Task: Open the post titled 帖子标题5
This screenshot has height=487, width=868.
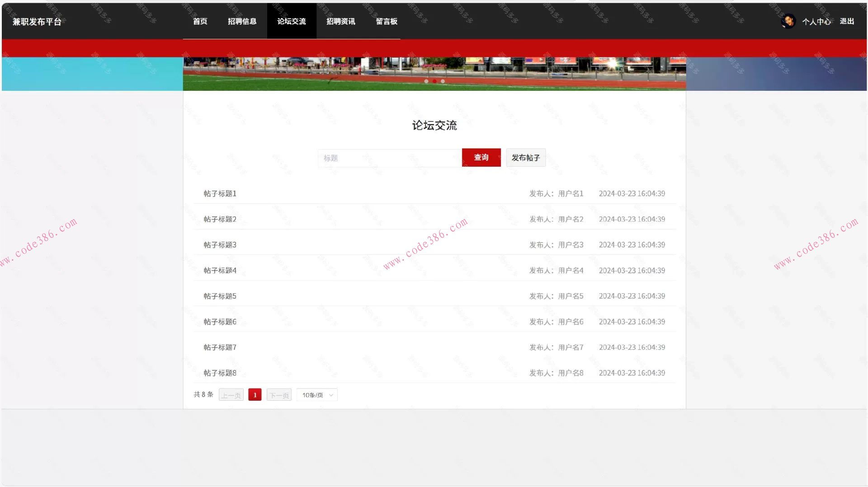Action: 220,296
